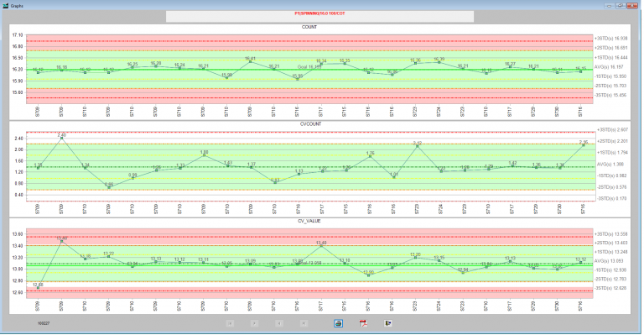Restore down the Graphs window
This screenshot has width=644, height=335.
point(621,6)
